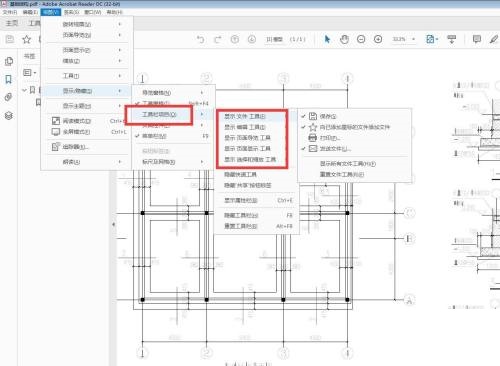Expand the 页面导览 page navigation submenu arrow
The image size is (500, 366).
120,35
